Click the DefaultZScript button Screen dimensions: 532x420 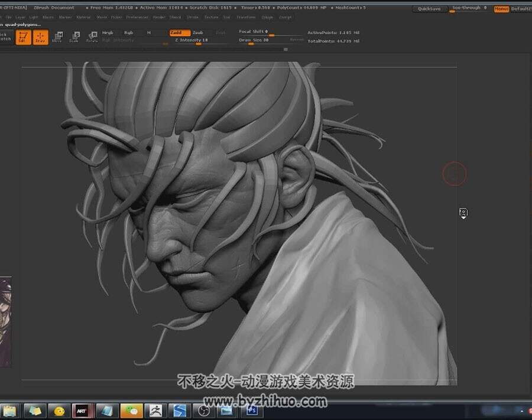[x=521, y=9]
